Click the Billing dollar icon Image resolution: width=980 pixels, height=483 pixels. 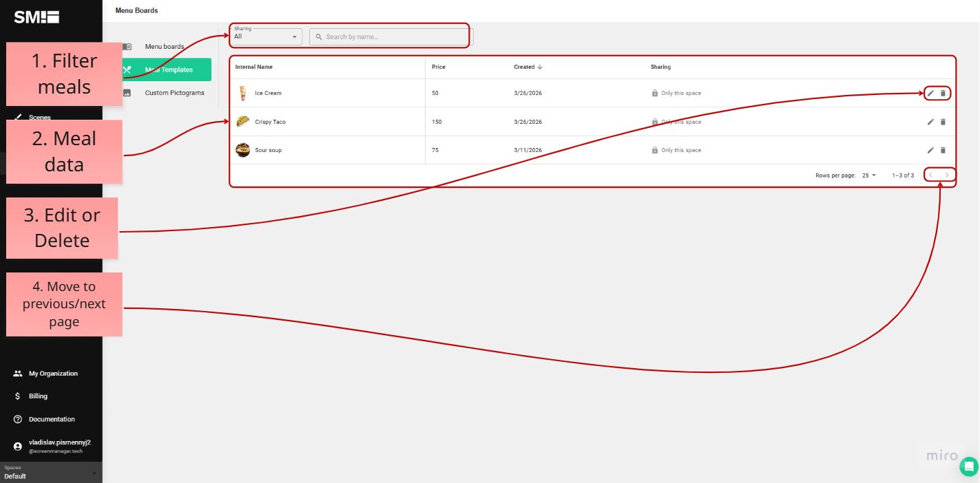[17, 396]
